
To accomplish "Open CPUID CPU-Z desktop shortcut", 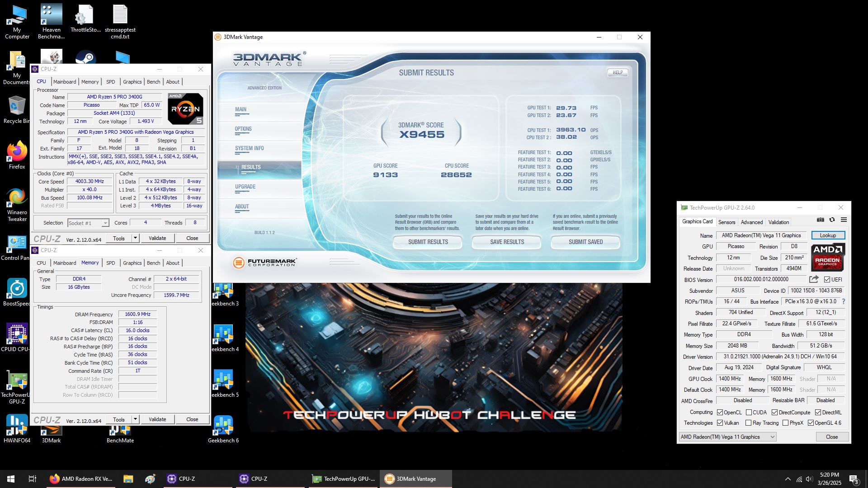I will 17,338.
